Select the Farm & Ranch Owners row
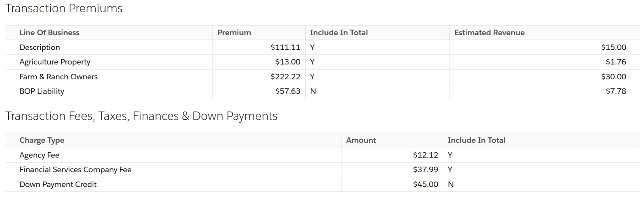This screenshot has height=197, width=644. pos(59,77)
